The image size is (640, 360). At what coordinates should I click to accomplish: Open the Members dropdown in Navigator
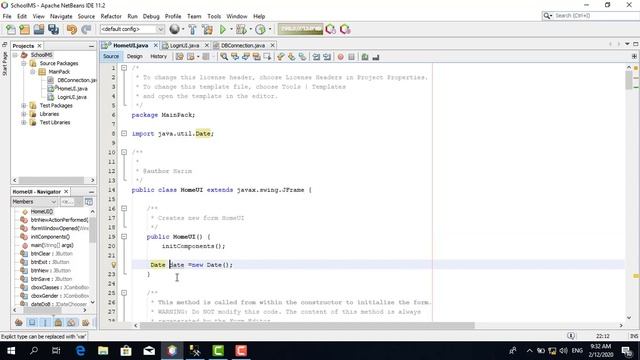tap(34, 202)
